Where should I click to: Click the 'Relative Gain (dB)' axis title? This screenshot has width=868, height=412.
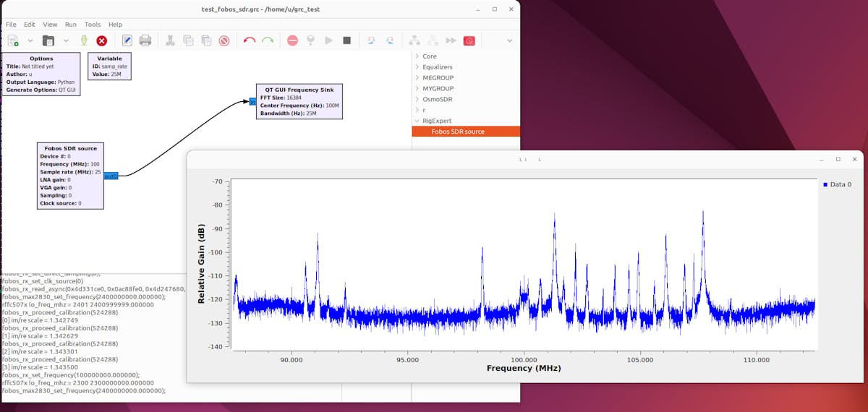click(x=202, y=263)
